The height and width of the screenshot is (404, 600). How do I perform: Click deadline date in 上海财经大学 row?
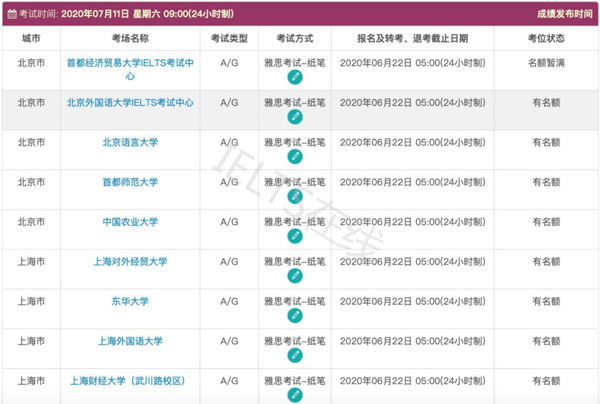pyautogui.click(x=412, y=381)
